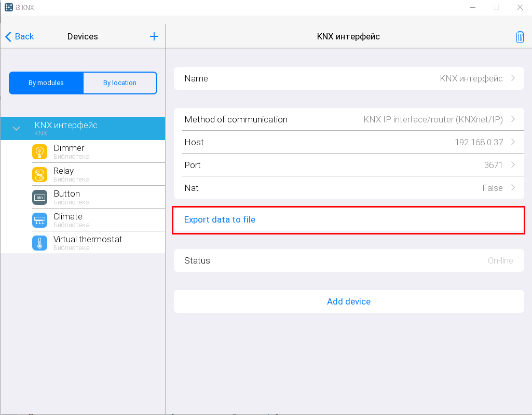Viewport: 532px width, 415px height.
Task: Click the Virtual thermostat thermometer icon
Action: click(39, 243)
